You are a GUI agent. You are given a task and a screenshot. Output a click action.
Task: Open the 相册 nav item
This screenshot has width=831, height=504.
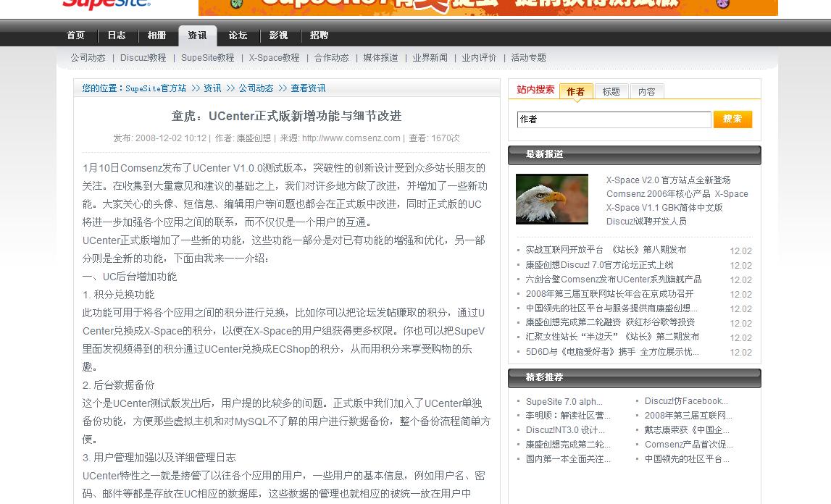[x=157, y=35]
